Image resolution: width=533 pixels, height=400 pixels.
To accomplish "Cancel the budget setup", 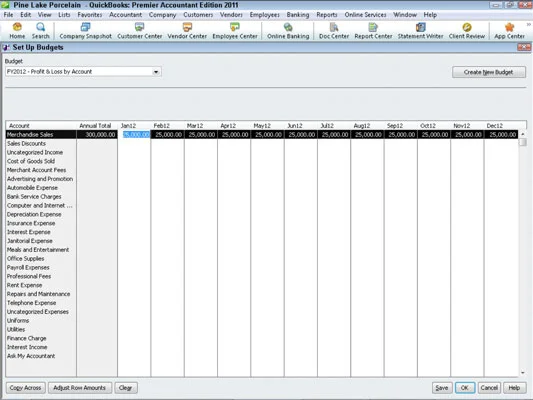I will 489,388.
